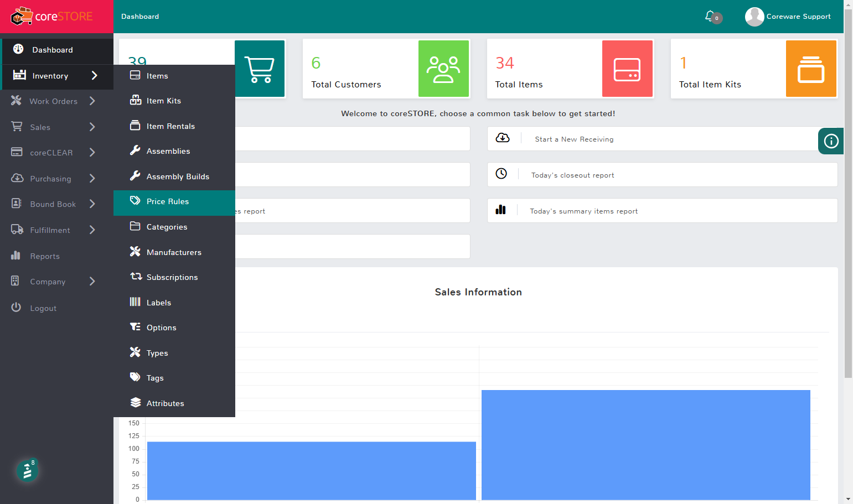Click the coreSTORE logo

[51, 17]
